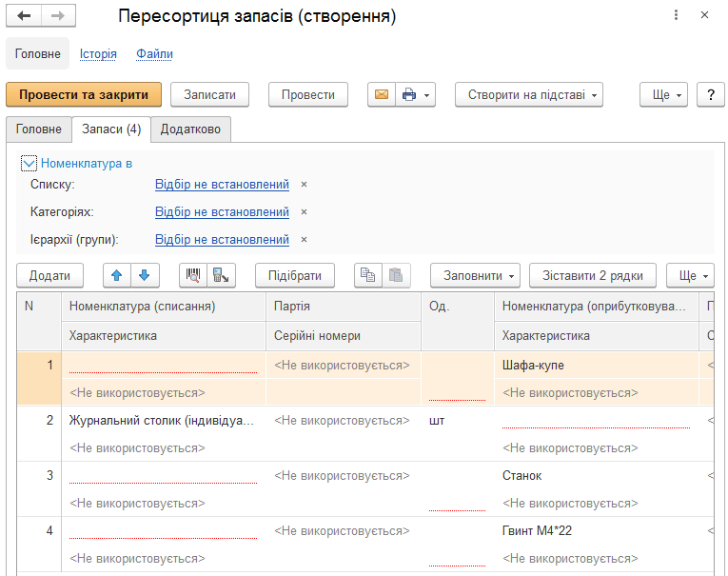Select the empty unit field in row 1

[x=458, y=379]
